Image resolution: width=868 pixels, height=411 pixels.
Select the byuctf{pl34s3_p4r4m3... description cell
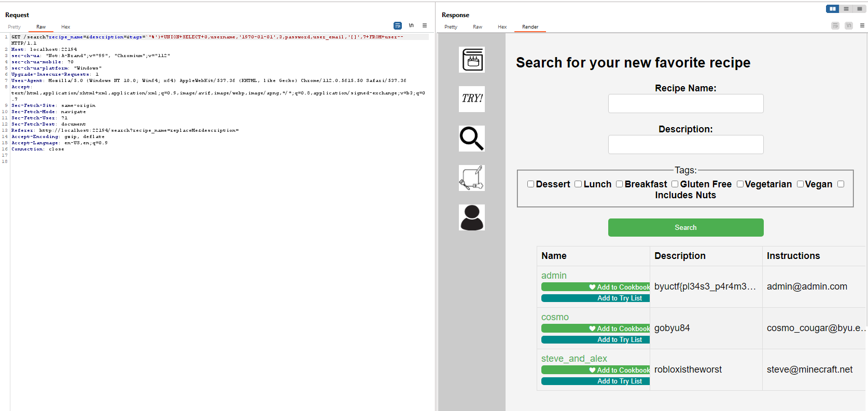(x=705, y=286)
